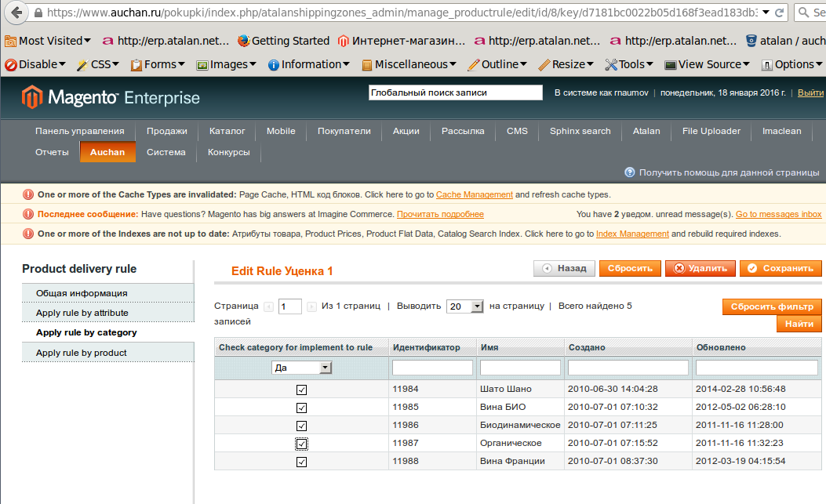Open the Интернет-магазин bookmark
This screenshot has height=504, width=826.
point(402,41)
